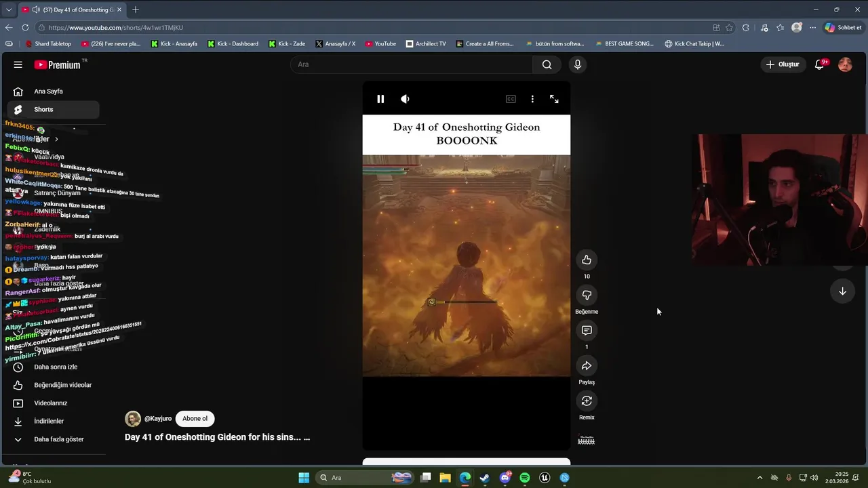This screenshot has height=488, width=868.
Task: Click the YouTube Premium logo
Action: pos(58,64)
